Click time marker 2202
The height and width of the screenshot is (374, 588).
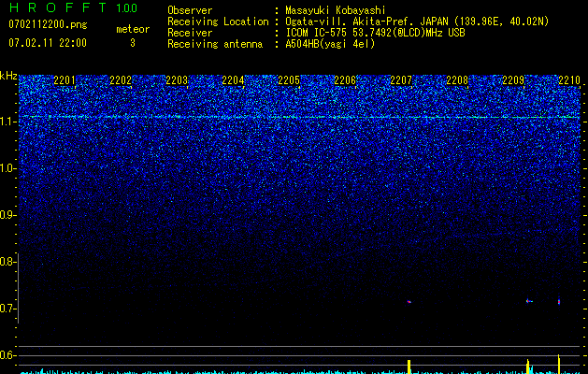[121, 80]
